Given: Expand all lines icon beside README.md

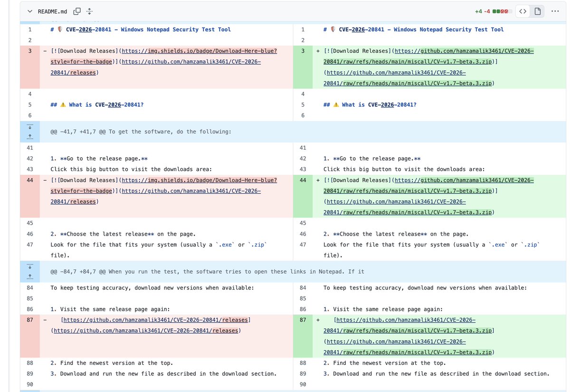Looking at the screenshot, I should [x=89, y=11].
